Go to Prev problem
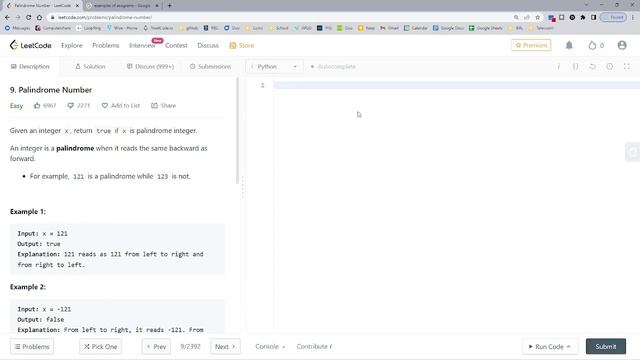Screen dimensions: 640x360 (x=156, y=347)
